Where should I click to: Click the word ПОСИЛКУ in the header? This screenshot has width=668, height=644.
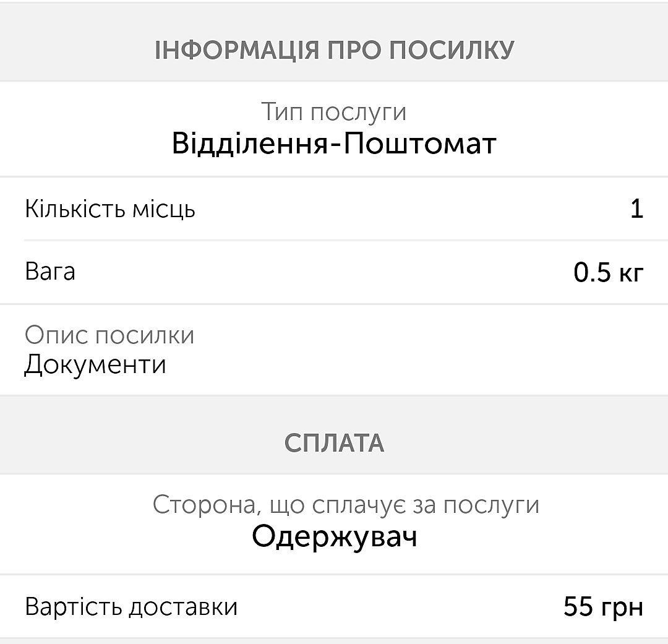(452, 50)
